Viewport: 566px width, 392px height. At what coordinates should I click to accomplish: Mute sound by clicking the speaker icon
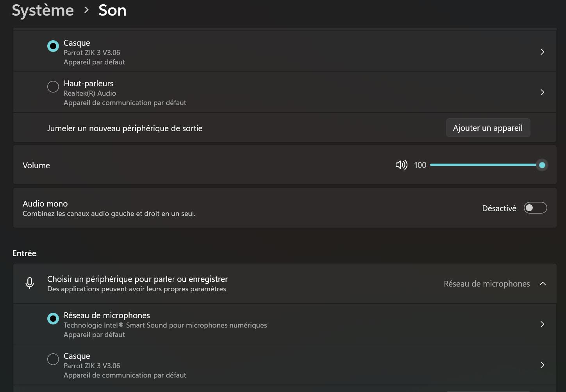pyautogui.click(x=401, y=165)
